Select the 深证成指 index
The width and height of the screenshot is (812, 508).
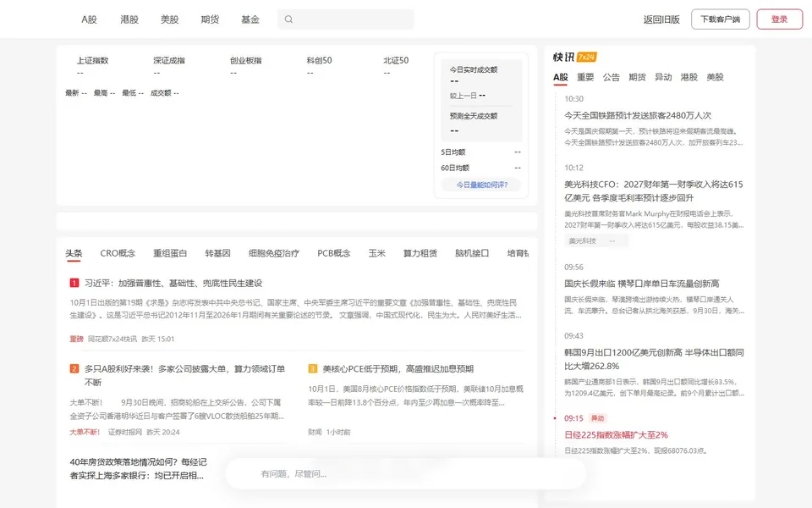point(169,60)
